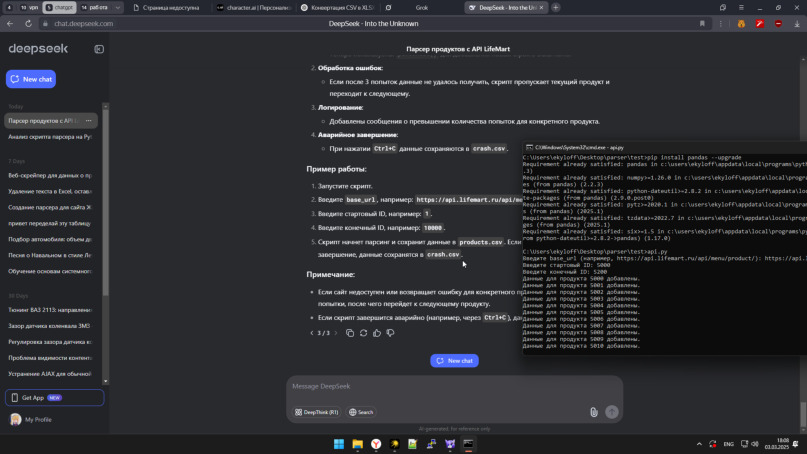Close the DeepSeek browser tab

click(541, 8)
